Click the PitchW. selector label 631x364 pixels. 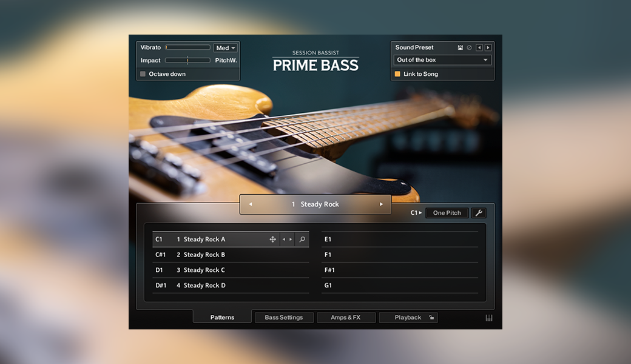click(x=226, y=60)
